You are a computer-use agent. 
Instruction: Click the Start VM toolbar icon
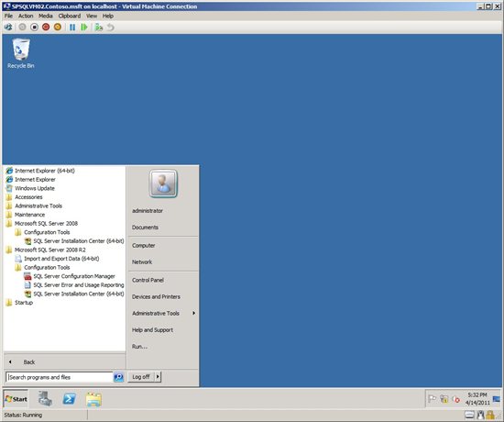point(22,28)
